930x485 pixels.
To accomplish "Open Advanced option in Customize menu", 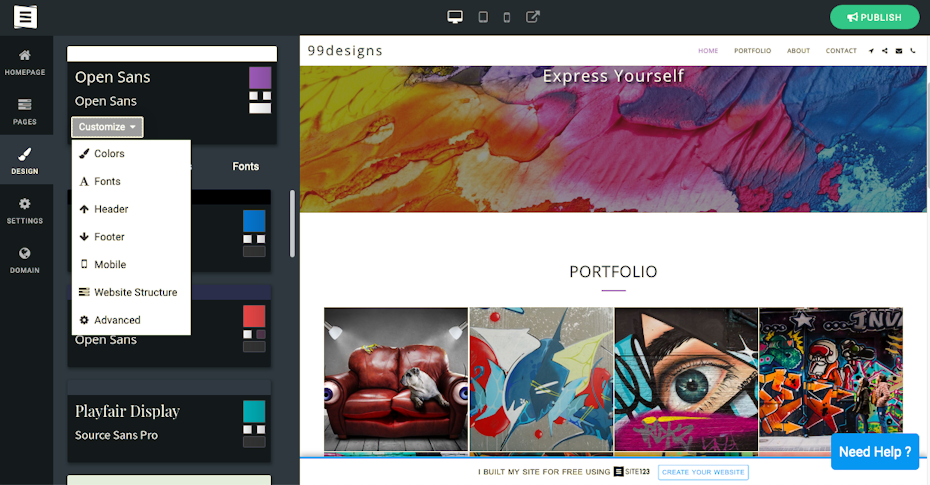I will click(x=117, y=320).
